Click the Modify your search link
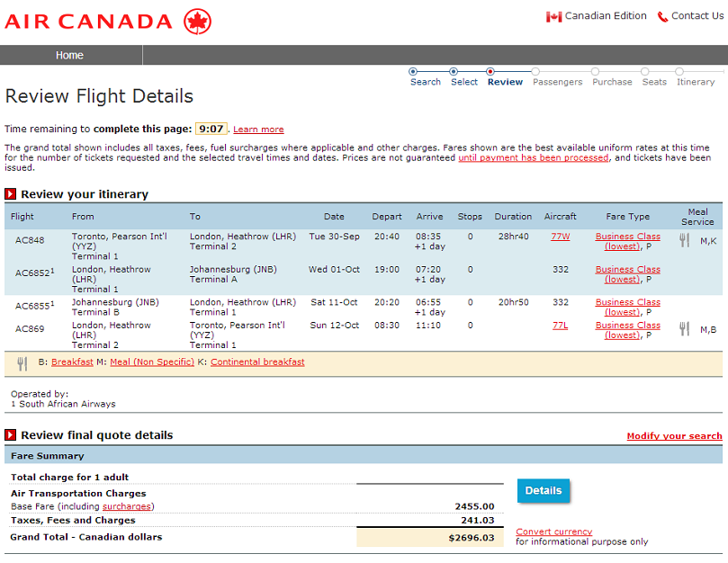This screenshot has width=728, height=563. click(674, 436)
